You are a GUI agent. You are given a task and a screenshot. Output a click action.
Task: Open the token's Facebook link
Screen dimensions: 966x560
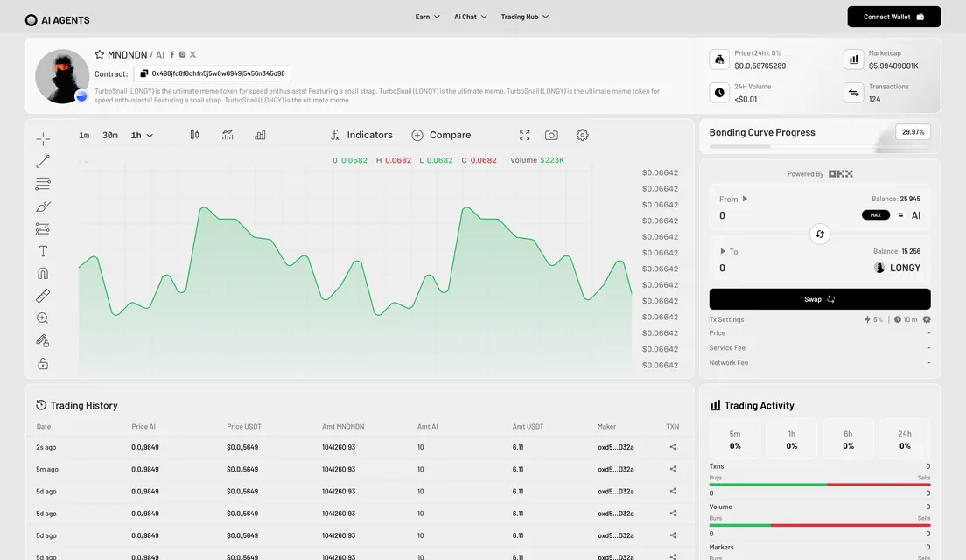(171, 55)
